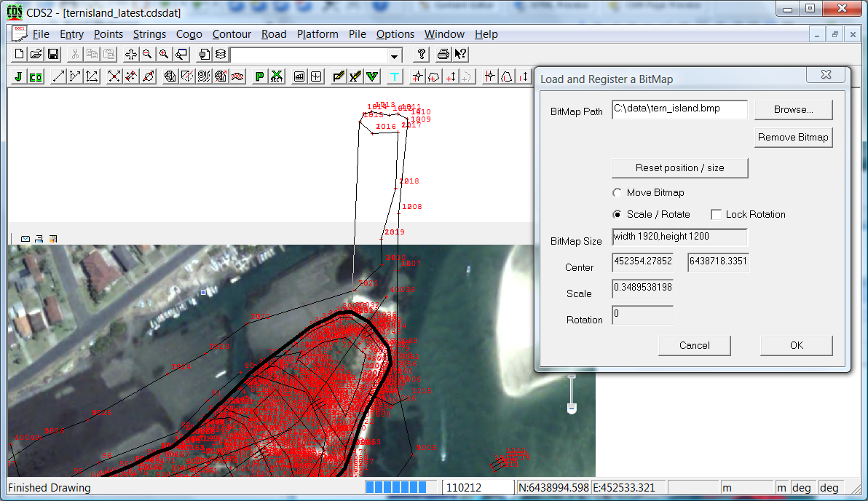This screenshot has height=501, width=868.
Task: Select the Move Bitmap radio button
Action: tap(618, 193)
